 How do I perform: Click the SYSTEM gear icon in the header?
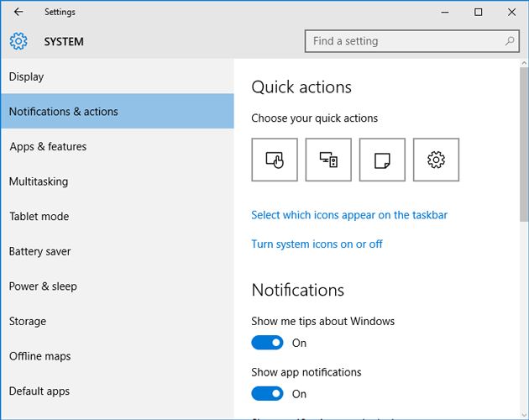18,41
